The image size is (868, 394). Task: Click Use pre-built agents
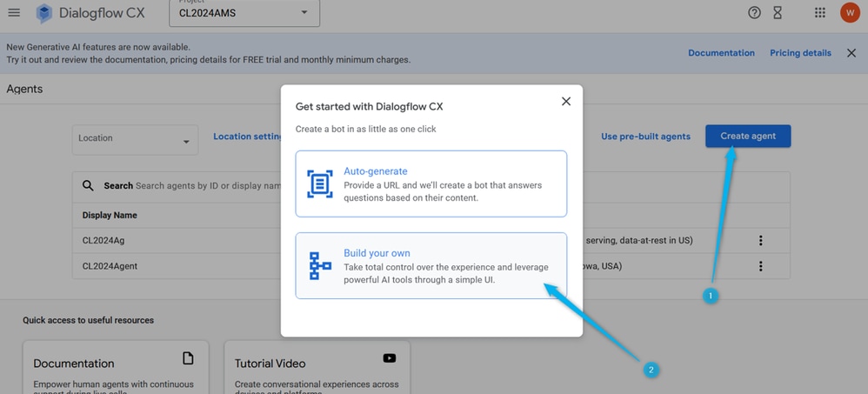(x=645, y=137)
